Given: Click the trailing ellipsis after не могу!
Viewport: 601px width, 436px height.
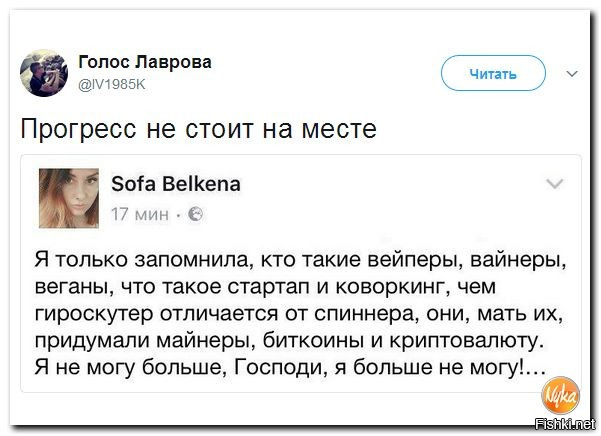Looking at the screenshot, I should point(535,371).
